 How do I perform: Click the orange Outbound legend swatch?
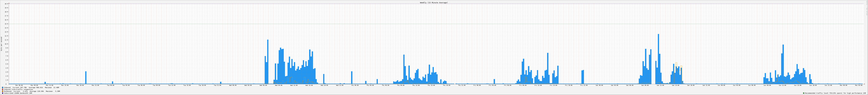(3, 91)
